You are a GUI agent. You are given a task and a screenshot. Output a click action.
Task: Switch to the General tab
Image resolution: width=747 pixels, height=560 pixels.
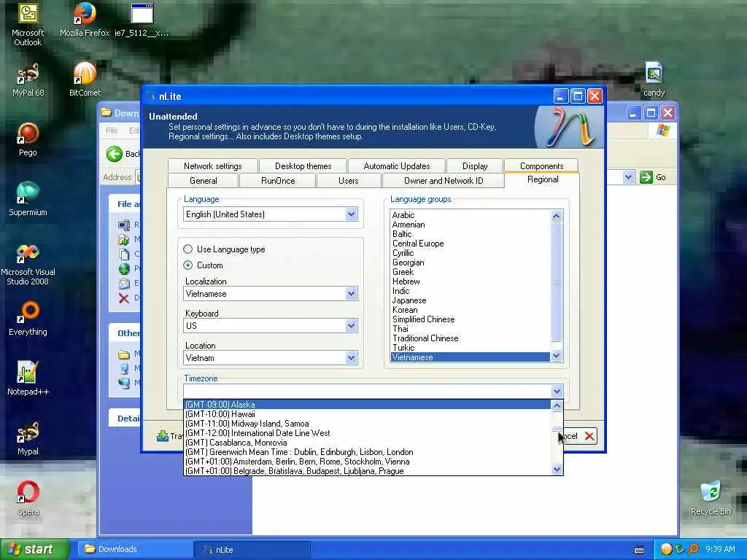click(204, 181)
